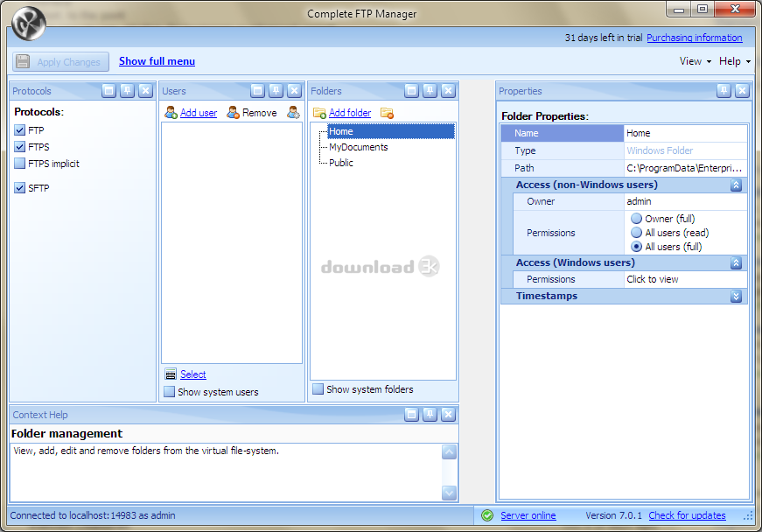Select the MyDocuments folder
762x532 pixels.
pos(358,147)
